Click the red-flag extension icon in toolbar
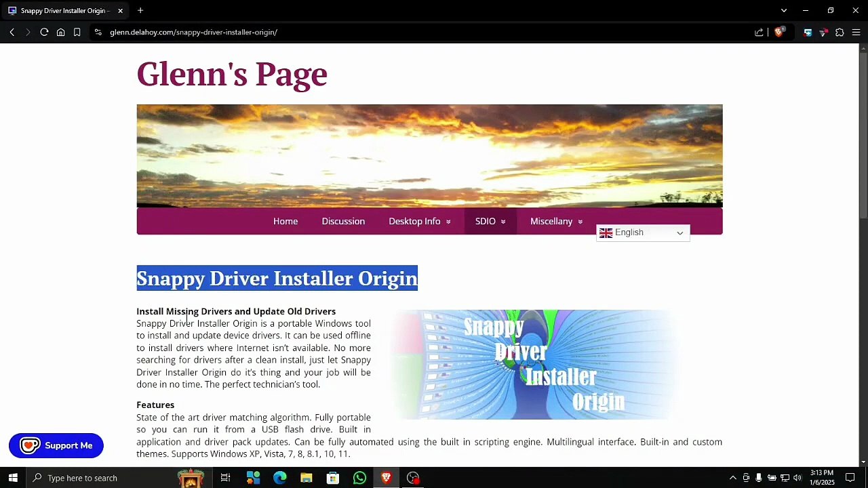The image size is (868, 488). click(x=823, y=32)
